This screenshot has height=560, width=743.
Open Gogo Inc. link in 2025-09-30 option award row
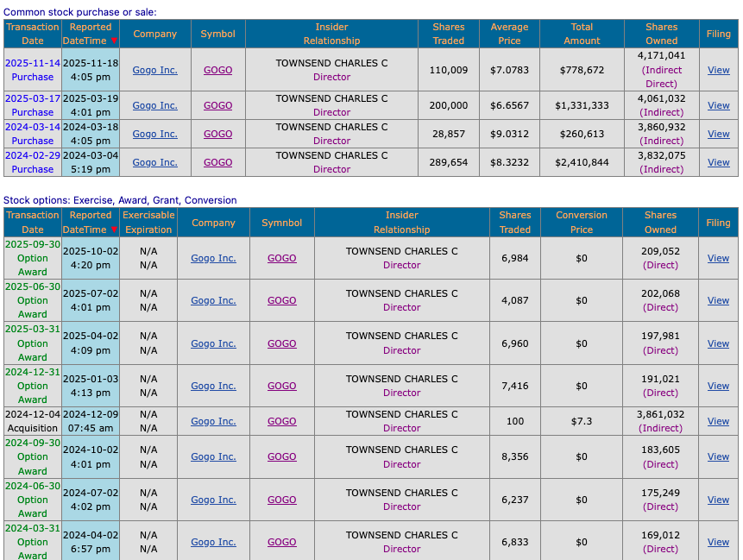pos(213,258)
